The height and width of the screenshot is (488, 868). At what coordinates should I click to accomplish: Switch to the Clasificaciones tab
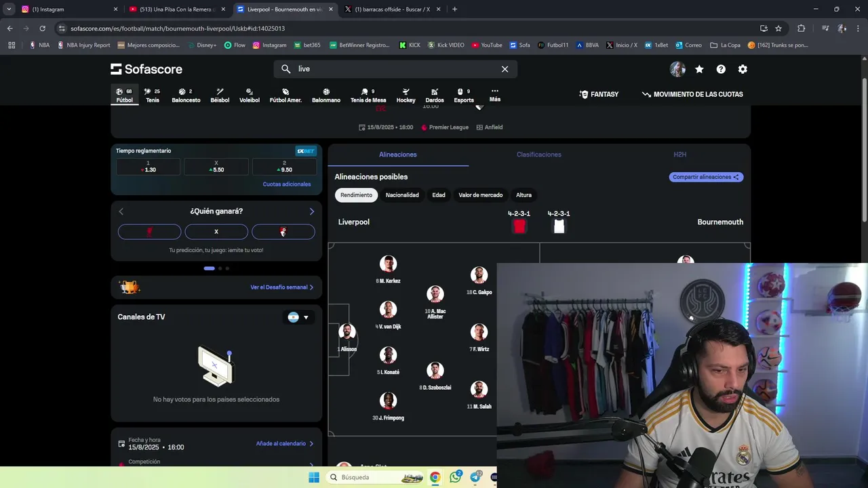(539, 155)
